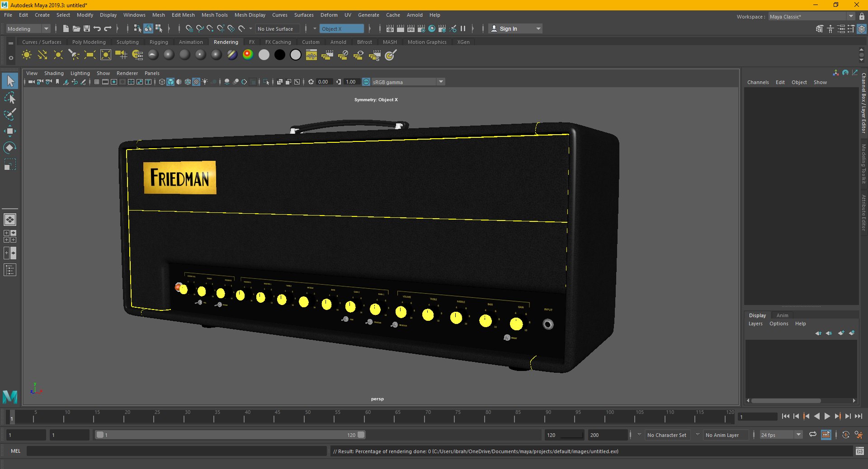Open the Mesh Tools menu
868x469 pixels.
214,15
